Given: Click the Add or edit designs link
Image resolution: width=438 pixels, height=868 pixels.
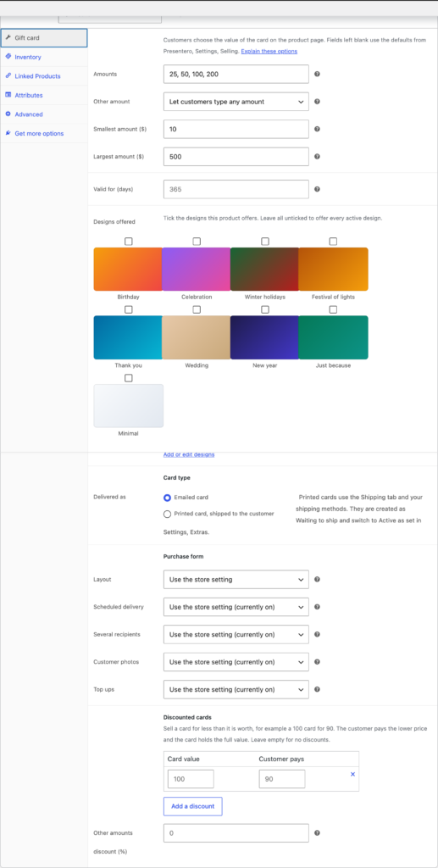Looking at the screenshot, I should point(189,454).
